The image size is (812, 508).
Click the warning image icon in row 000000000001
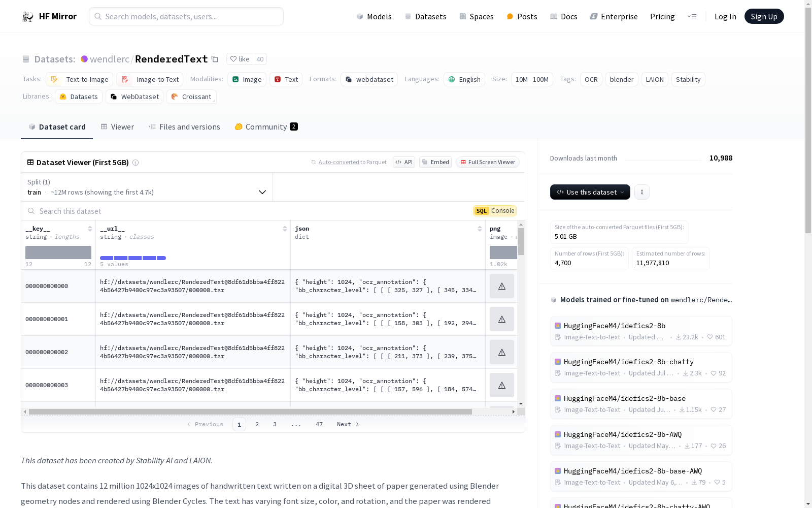pyautogui.click(x=502, y=319)
